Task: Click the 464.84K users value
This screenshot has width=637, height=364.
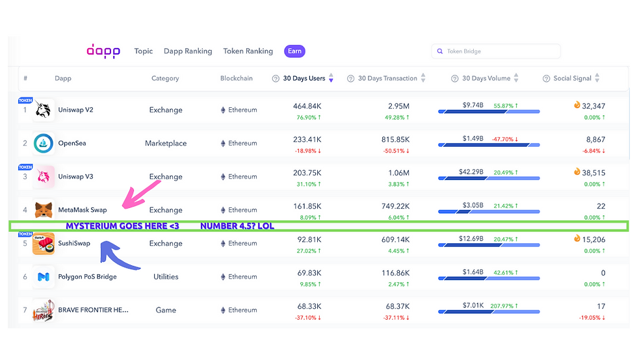Action: (307, 106)
